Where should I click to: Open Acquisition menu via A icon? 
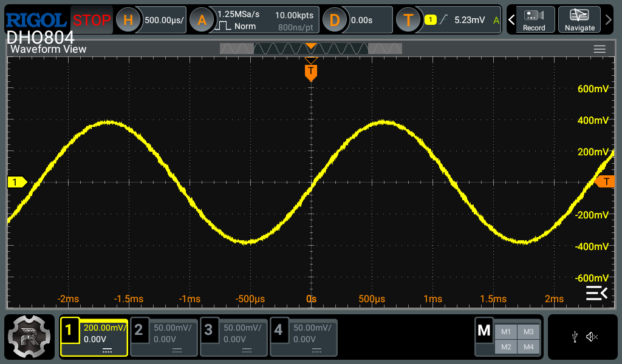point(202,20)
